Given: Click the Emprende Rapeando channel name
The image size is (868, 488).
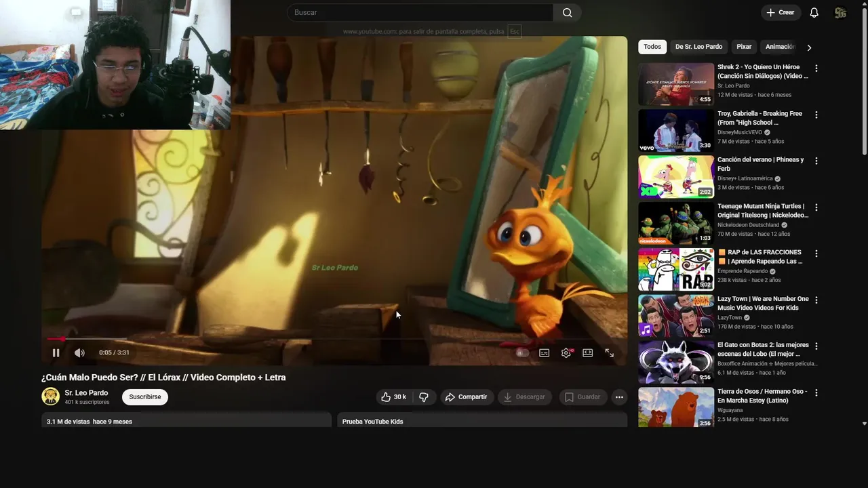Looking at the screenshot, I should point(743,271).
